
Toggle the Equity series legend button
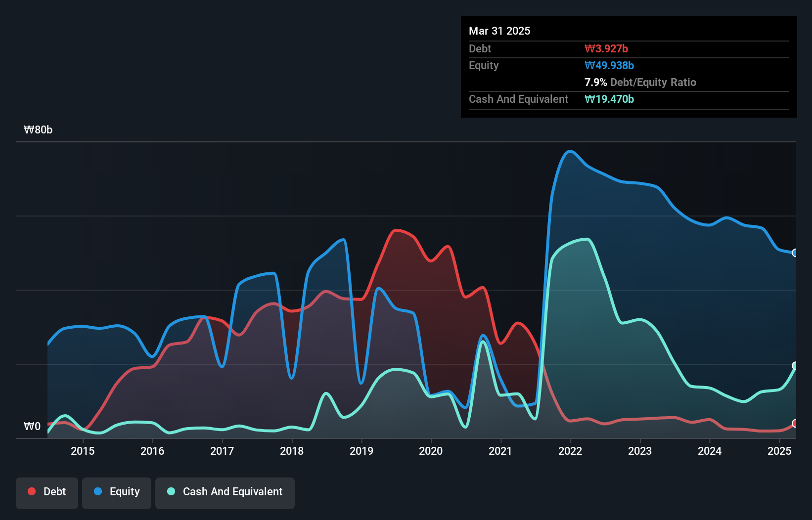pyautogui.click(x=117, y=493)
